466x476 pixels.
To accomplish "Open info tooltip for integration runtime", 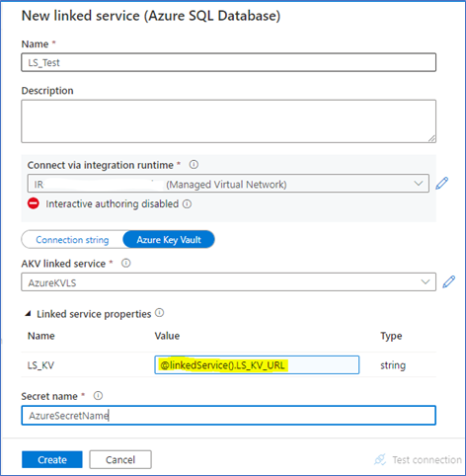I will (194, 164).
